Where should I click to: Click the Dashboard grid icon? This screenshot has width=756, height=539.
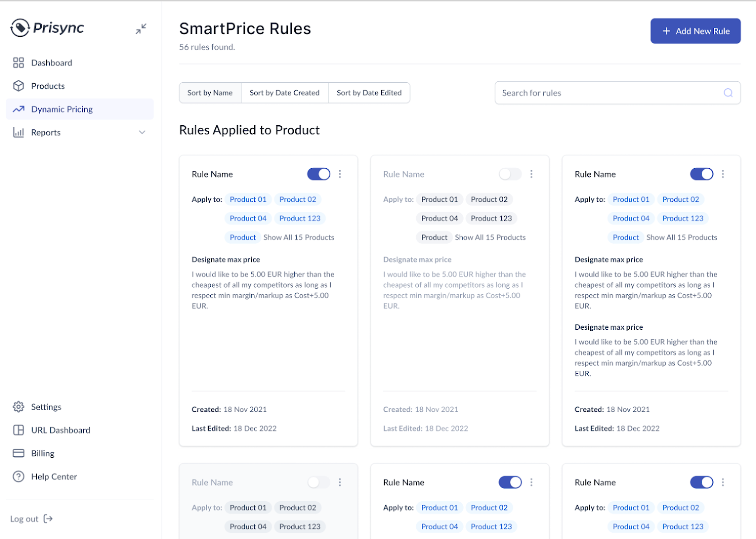coord(18,63)
